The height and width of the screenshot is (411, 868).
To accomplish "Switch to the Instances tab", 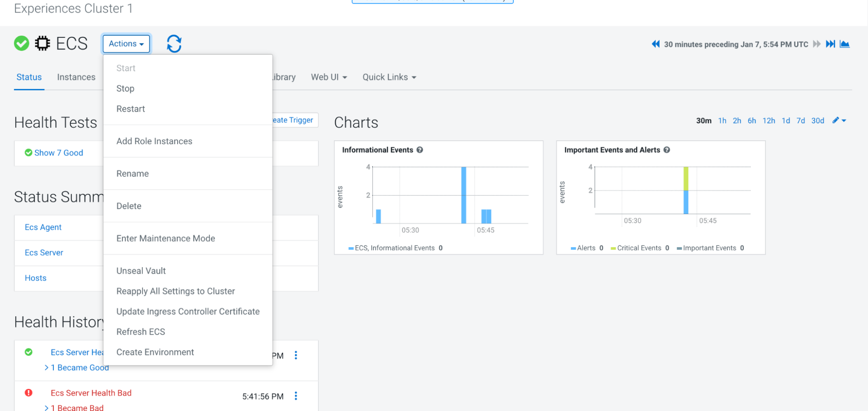I will point(76,77).
